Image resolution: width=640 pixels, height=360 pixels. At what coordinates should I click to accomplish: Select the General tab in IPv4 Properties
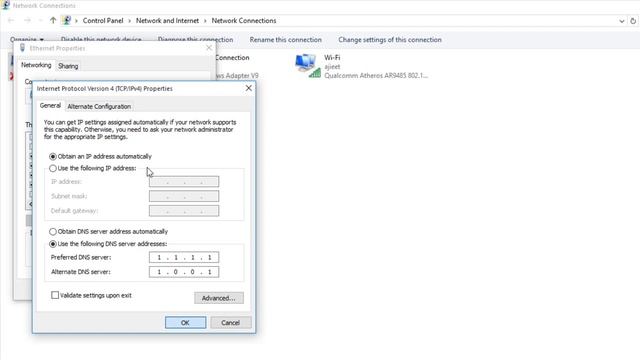click(50, 105)
